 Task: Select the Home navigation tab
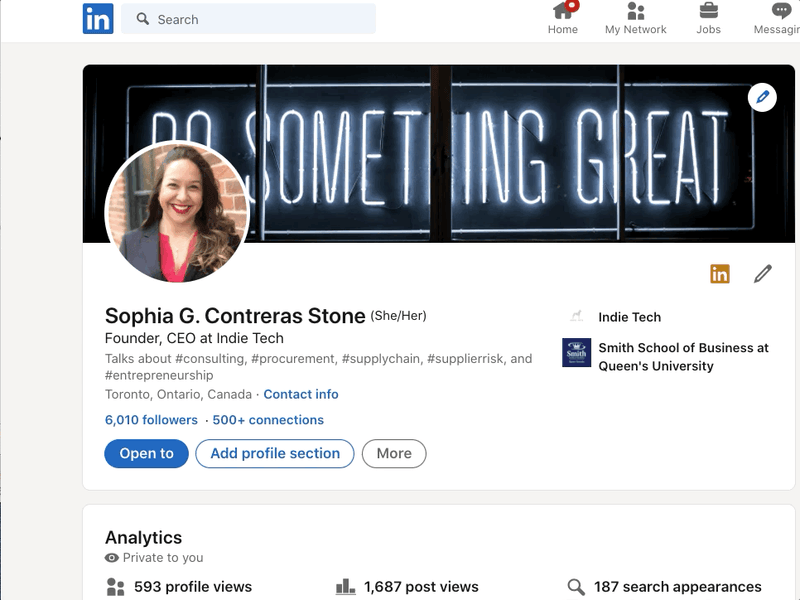click(x=563, y=17)
